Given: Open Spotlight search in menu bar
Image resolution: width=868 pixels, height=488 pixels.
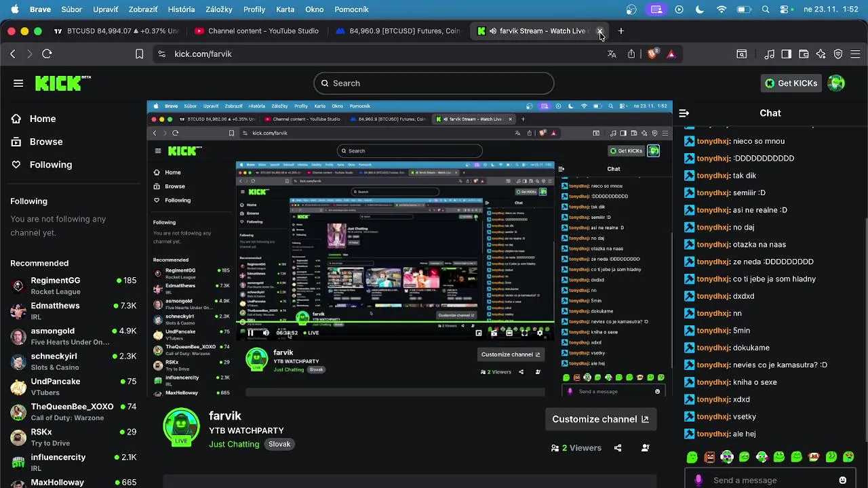Looking at the screenshot, I should (766, 9).
